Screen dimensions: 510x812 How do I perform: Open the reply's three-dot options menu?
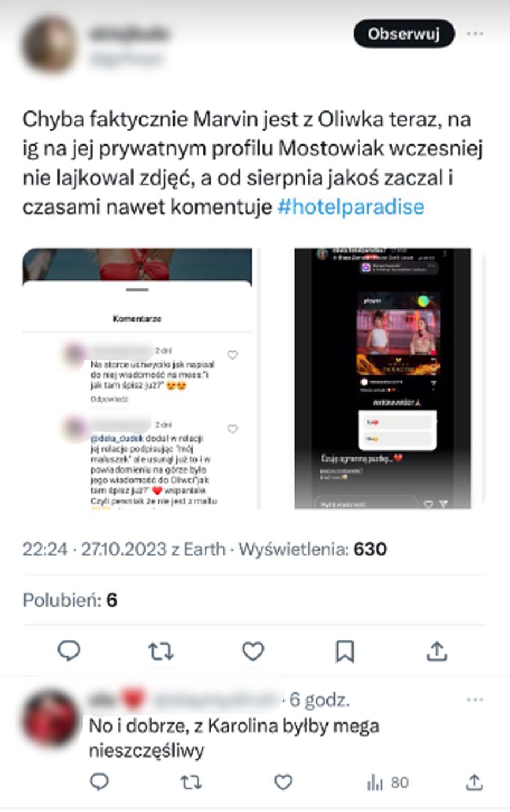click(x=475, y=700)
